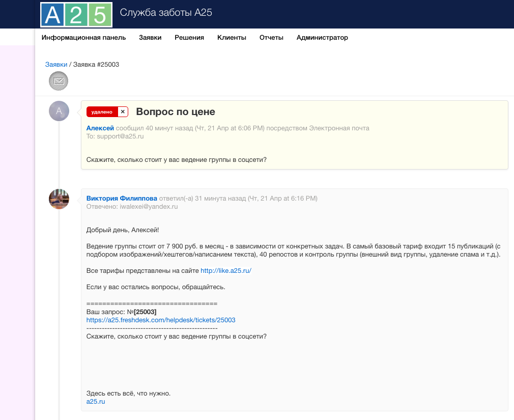514x420 pixels.
Task: Click the Вопрос по цене ticket title
Action: pyautogui.click(x=176, y=112)
